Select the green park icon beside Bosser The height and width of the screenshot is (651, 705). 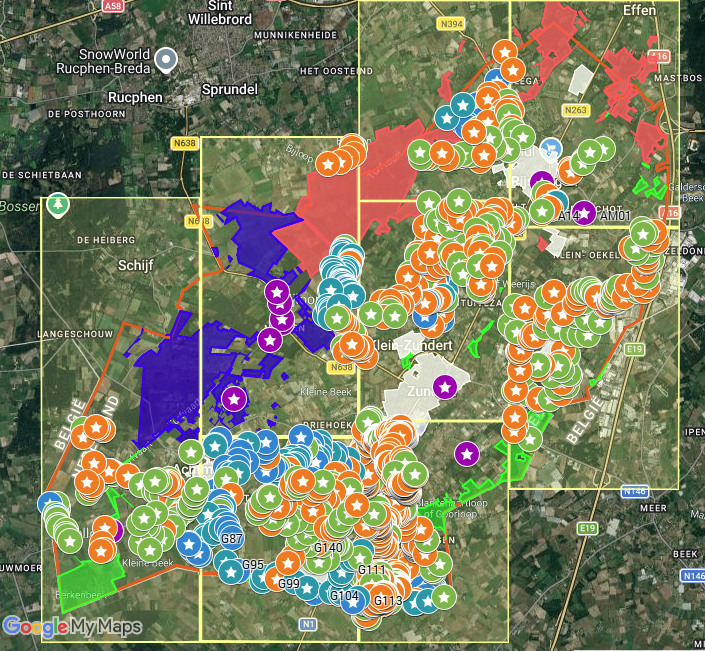[x=58, y=205]
